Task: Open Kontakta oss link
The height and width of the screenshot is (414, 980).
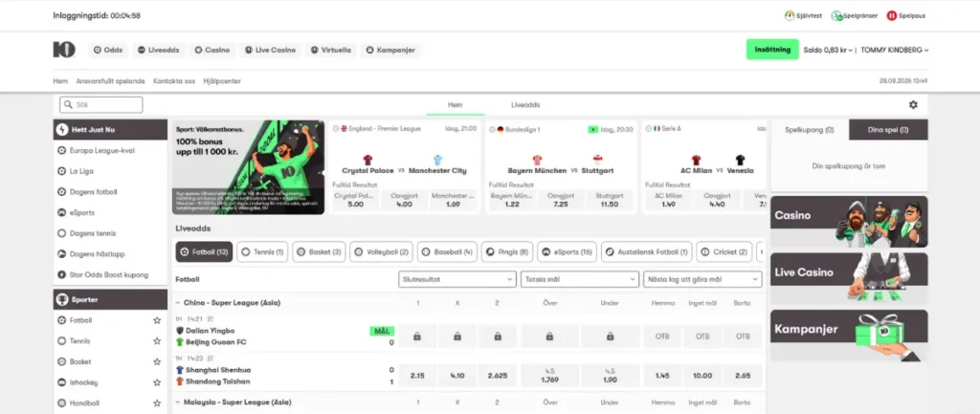Action: tap(174, 81)
